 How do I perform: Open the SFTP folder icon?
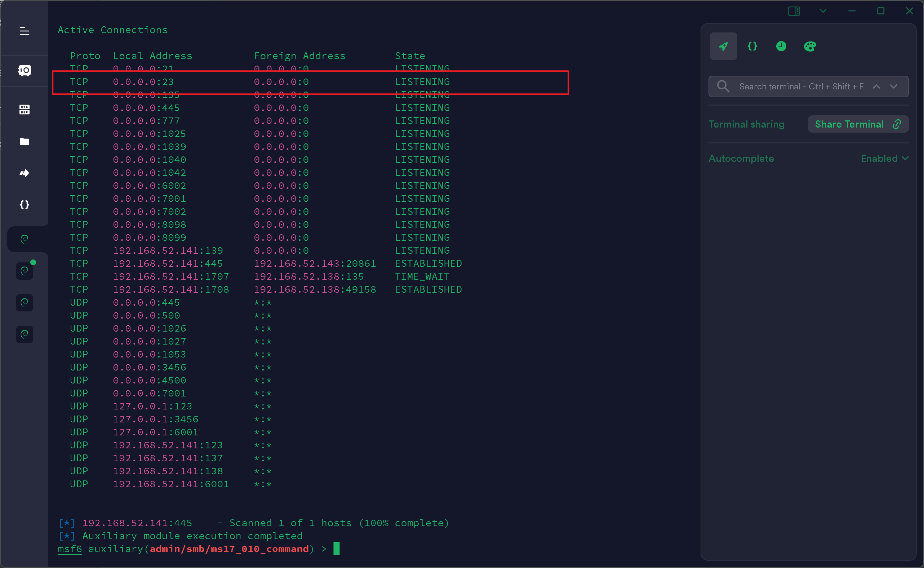25,142
